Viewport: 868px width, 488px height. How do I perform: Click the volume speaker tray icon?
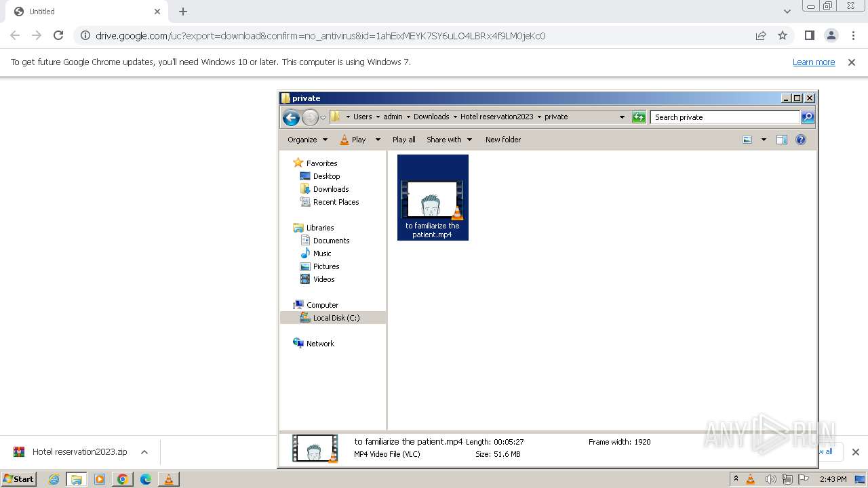(x=771, y=479)
